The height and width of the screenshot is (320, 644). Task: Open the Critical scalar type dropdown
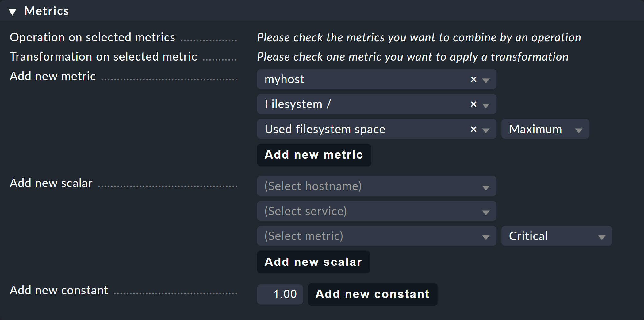pos(556,236)
